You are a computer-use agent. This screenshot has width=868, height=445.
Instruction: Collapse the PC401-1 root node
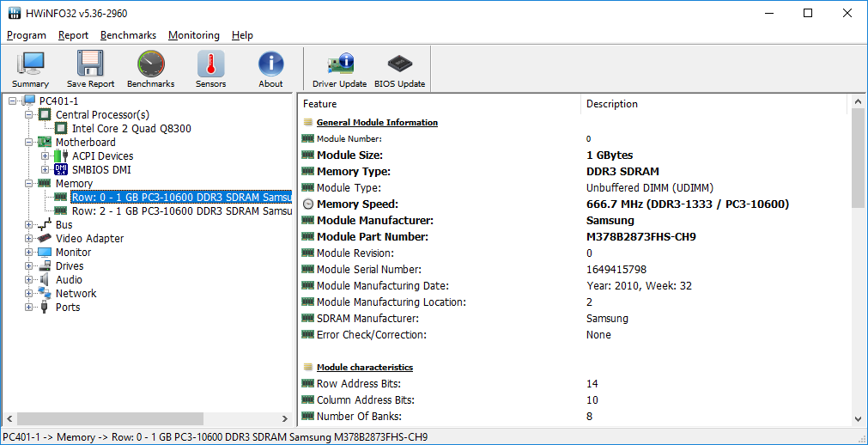click(13, 101)
